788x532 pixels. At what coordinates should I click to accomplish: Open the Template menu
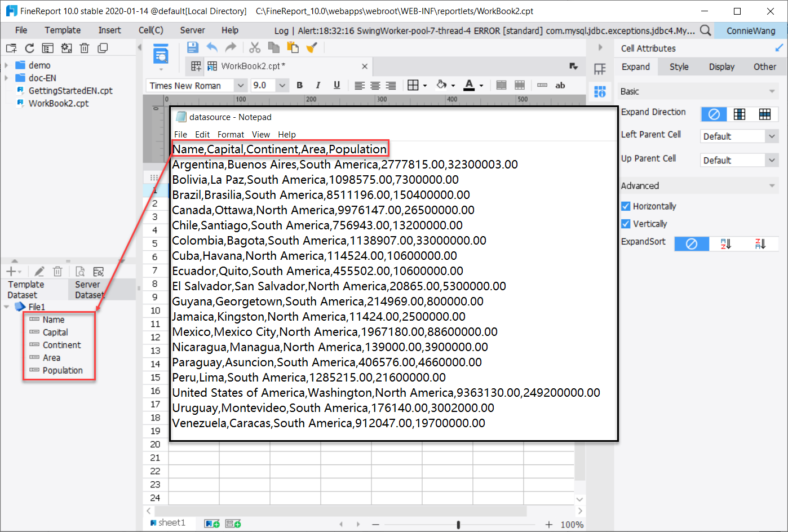[x=62, y=30]
